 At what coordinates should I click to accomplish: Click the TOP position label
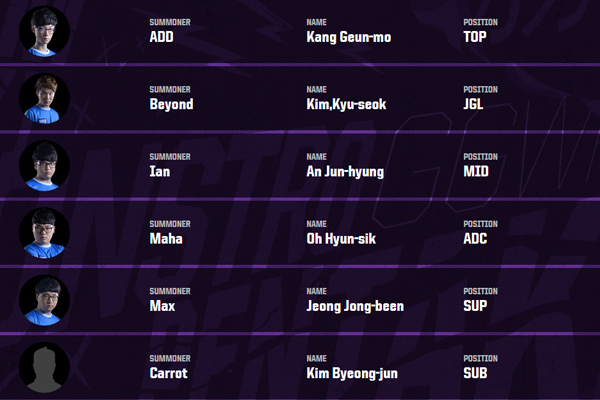pos(475,37)
